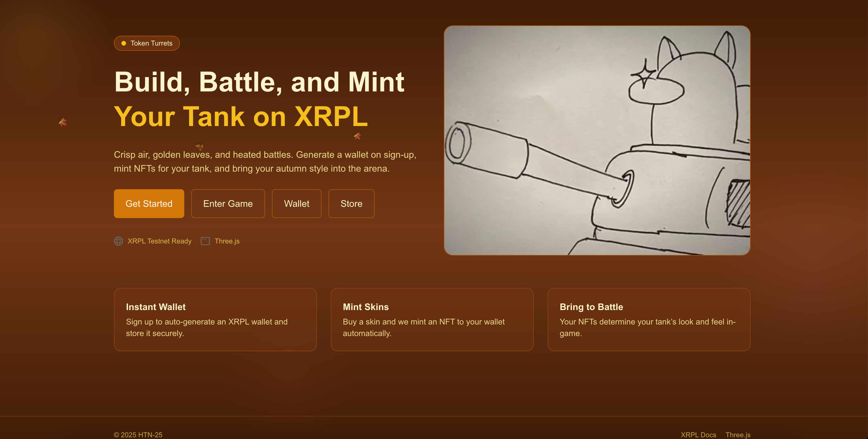The image size is (868, 439).
Task: Click the 2025 HTN-25 copyright text
Action: 138,435
